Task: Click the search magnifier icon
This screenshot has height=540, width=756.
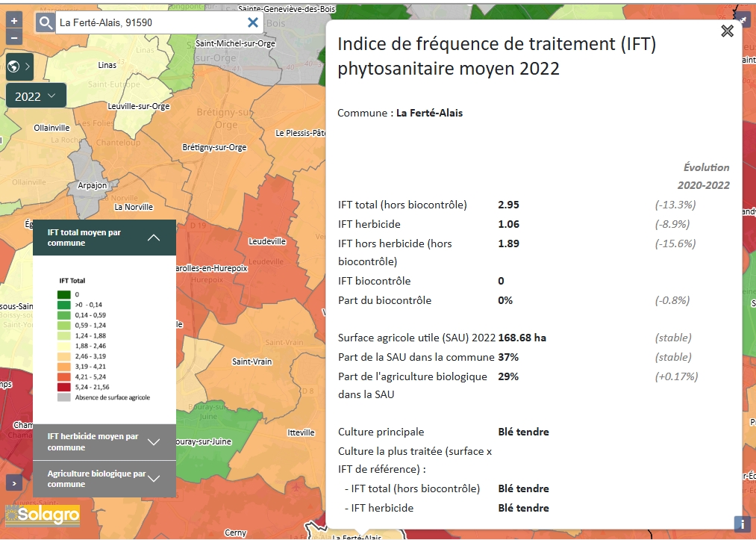Action: click(46, 23)
